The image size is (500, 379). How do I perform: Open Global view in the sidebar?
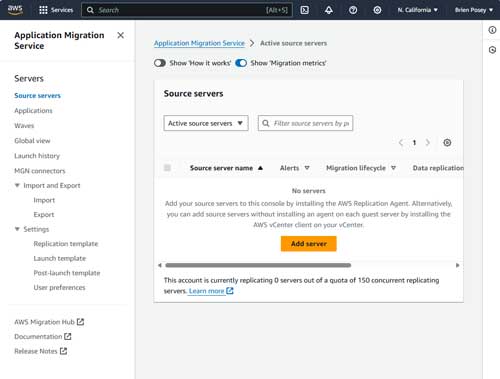click(32, 141)
